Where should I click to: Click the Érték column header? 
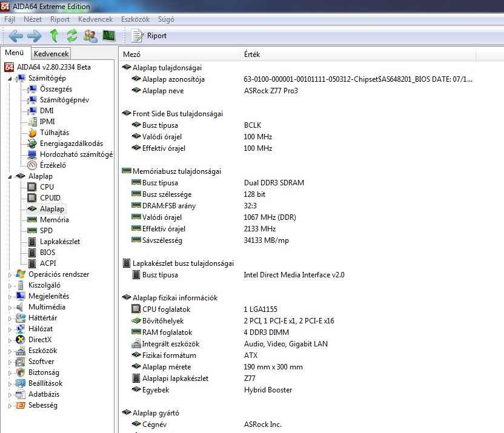358,55
